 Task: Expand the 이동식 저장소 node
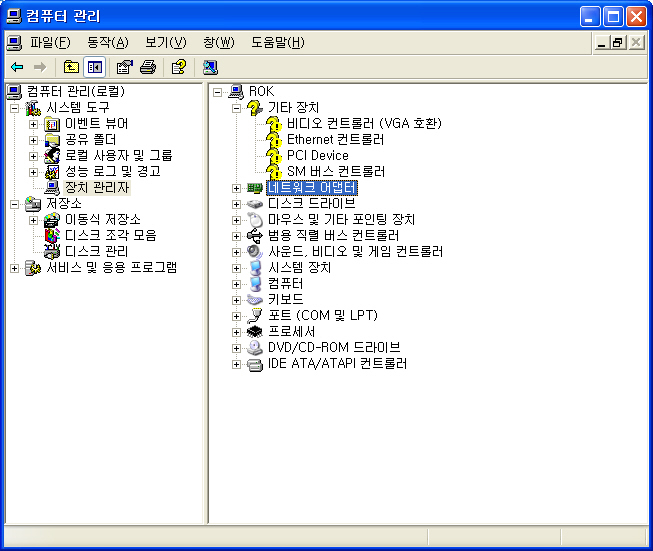point(34,220)
